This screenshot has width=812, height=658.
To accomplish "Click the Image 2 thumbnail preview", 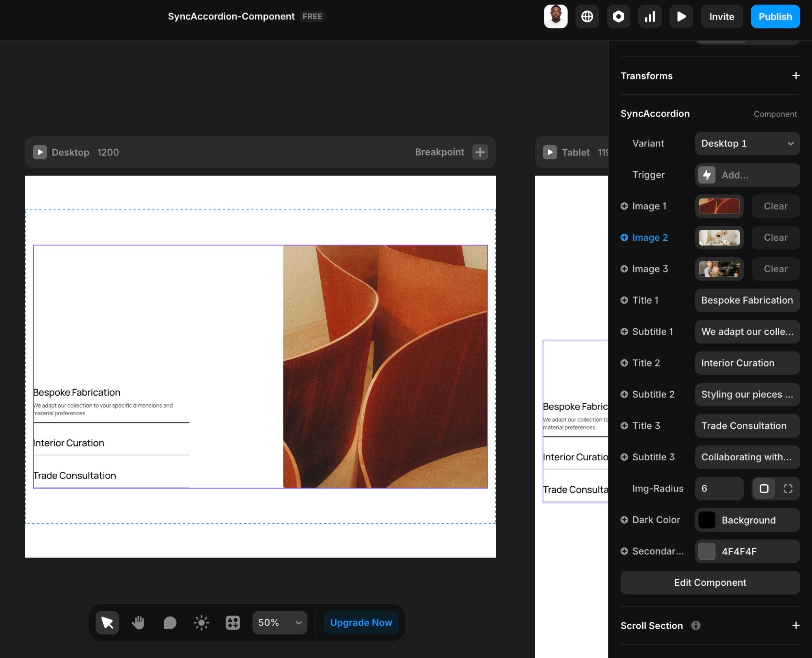I will (719, 237).
